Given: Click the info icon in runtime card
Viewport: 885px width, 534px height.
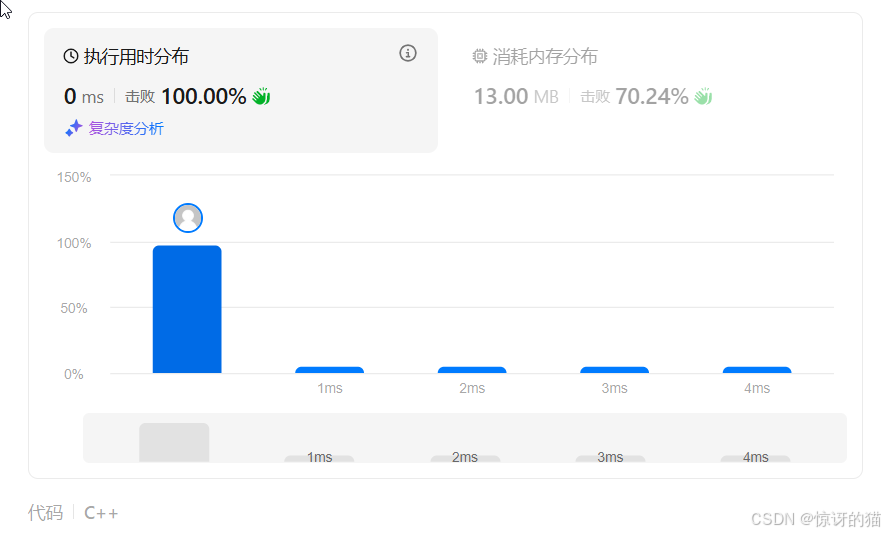Looking at the screenshot, I should click(408, 53).
